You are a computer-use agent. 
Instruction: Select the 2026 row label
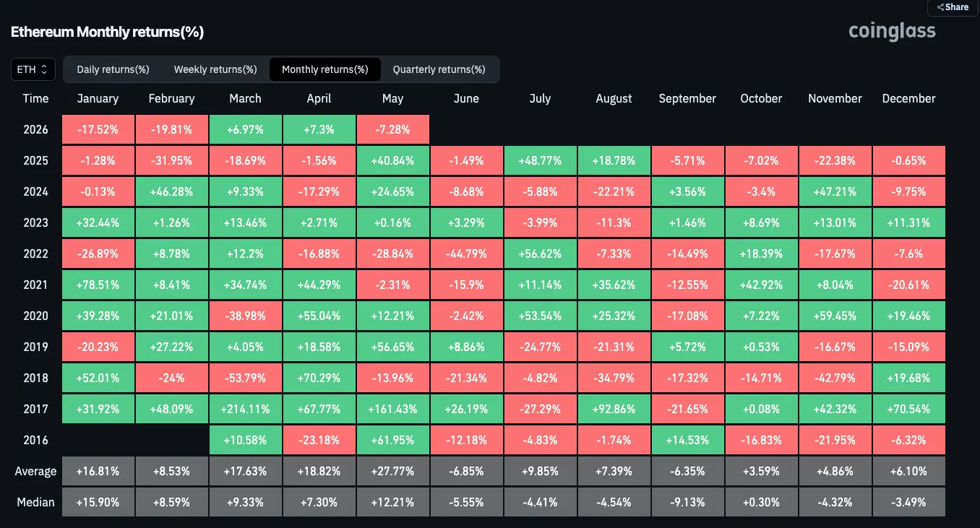click(x=36, y=130)
